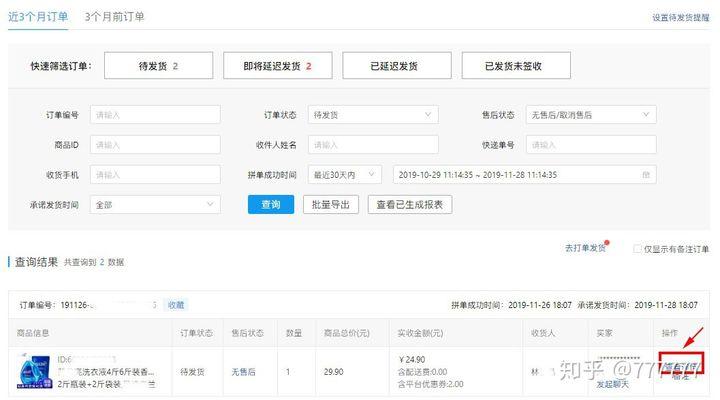The height and width of the screenshot is (400, 720).
Task: Open the 去打单发货 link
Action: point(585,248)
